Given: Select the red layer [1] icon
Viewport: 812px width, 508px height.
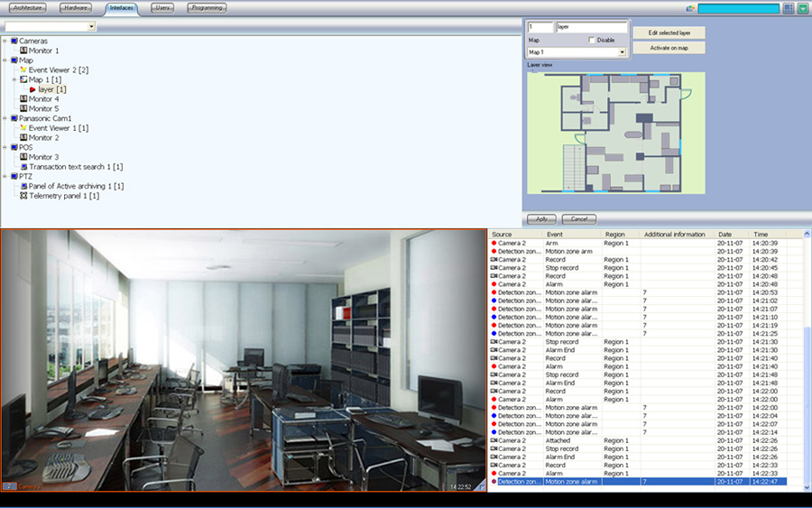Looking at the screenshot, I should coord(32,89).
